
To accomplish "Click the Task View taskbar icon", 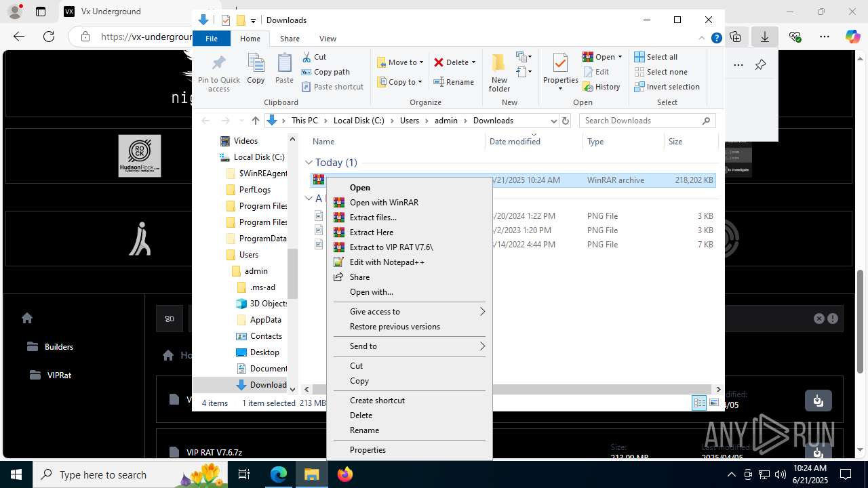I will point(245,474).
